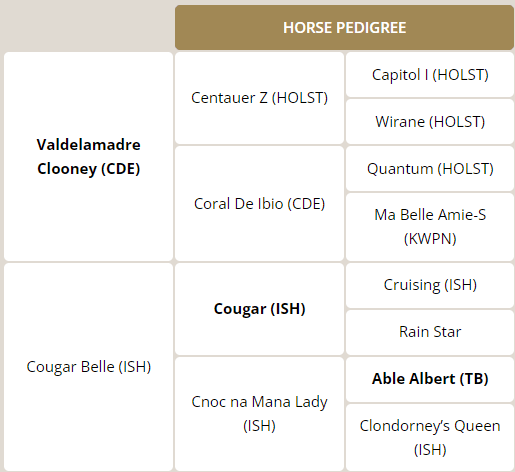Image resolution: width=515 pixels, height=472 pixels.
Task: Select Able Albert (TB) cell
Action: (430, 379)
